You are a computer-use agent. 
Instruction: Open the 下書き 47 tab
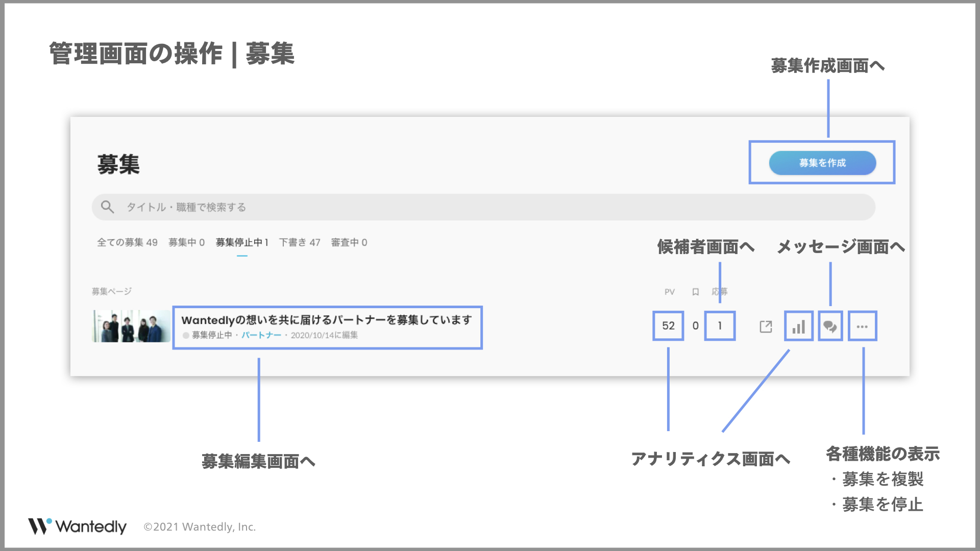click(x=300, y=242)
